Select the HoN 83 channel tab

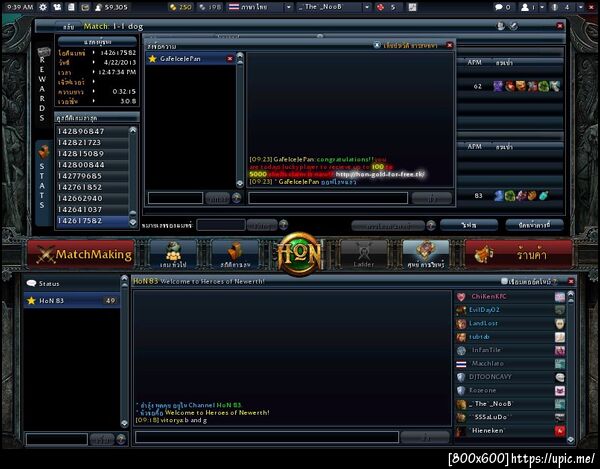tap(72, 300)
